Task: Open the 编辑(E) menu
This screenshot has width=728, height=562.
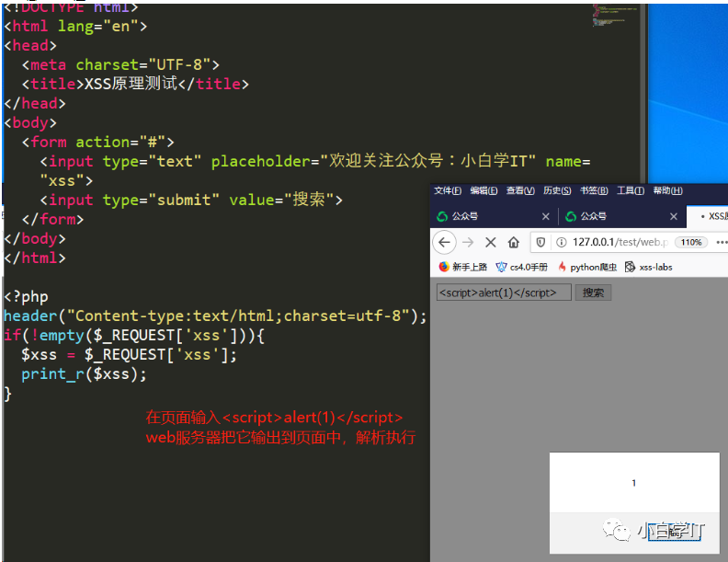Action: point(483,190)
